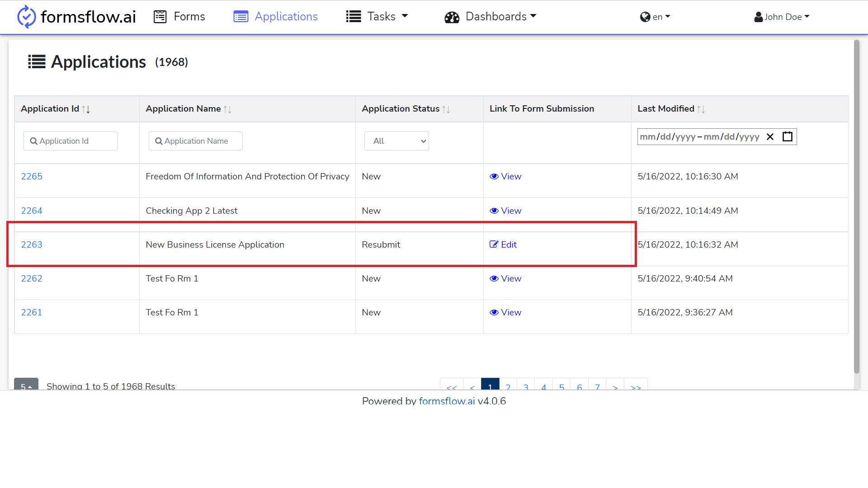Edit the New Business License Application submission
The image size is (868, 488).
503,244
